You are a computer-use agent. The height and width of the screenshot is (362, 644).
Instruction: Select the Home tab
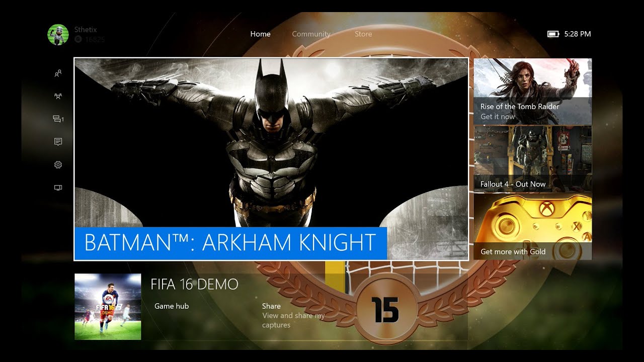260,34
